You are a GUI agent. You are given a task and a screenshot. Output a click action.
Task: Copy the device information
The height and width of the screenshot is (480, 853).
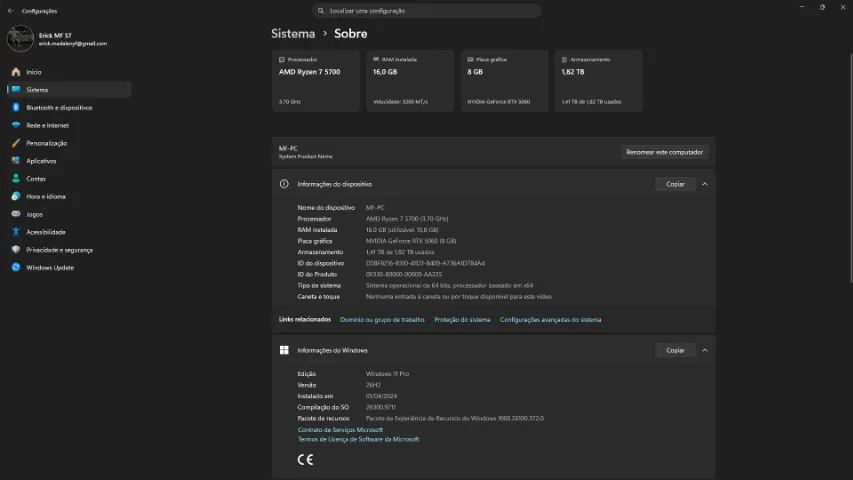675,184
